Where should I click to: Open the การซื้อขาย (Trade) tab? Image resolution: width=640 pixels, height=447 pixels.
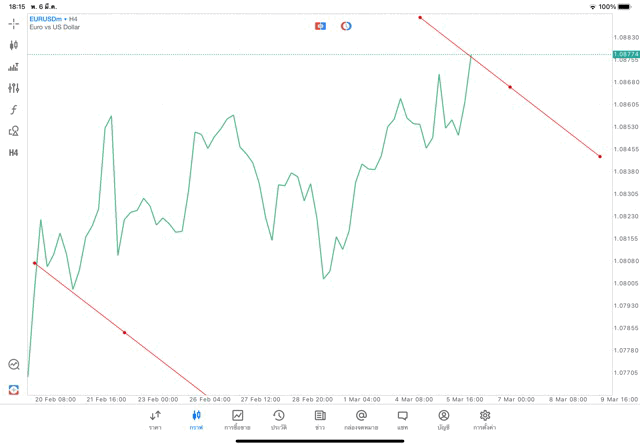[x=237, y=420]
